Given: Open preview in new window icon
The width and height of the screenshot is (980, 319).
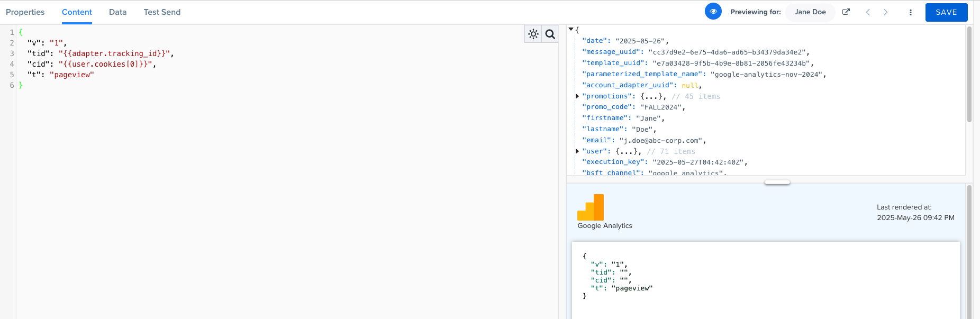Looking at the screenshot, I should coord(846,12).
